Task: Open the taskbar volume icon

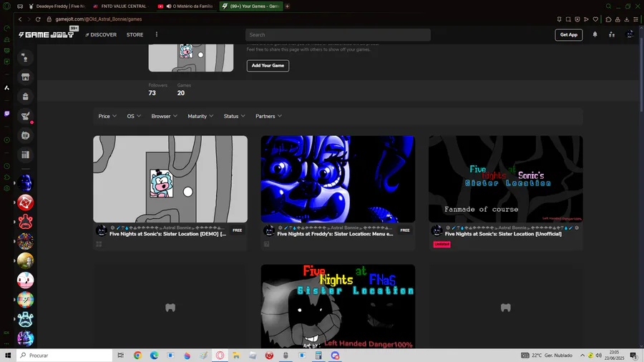Action: (599, 356)
